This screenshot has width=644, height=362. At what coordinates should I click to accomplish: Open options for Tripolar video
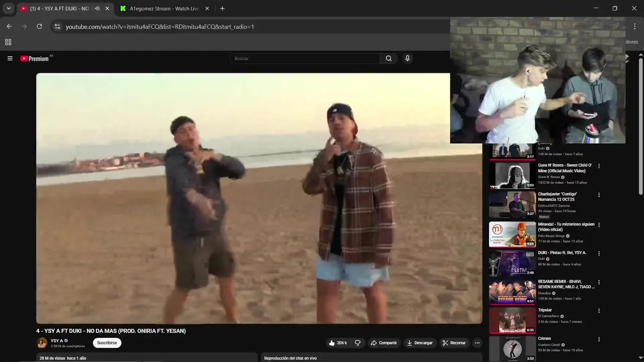click(599, 311)
